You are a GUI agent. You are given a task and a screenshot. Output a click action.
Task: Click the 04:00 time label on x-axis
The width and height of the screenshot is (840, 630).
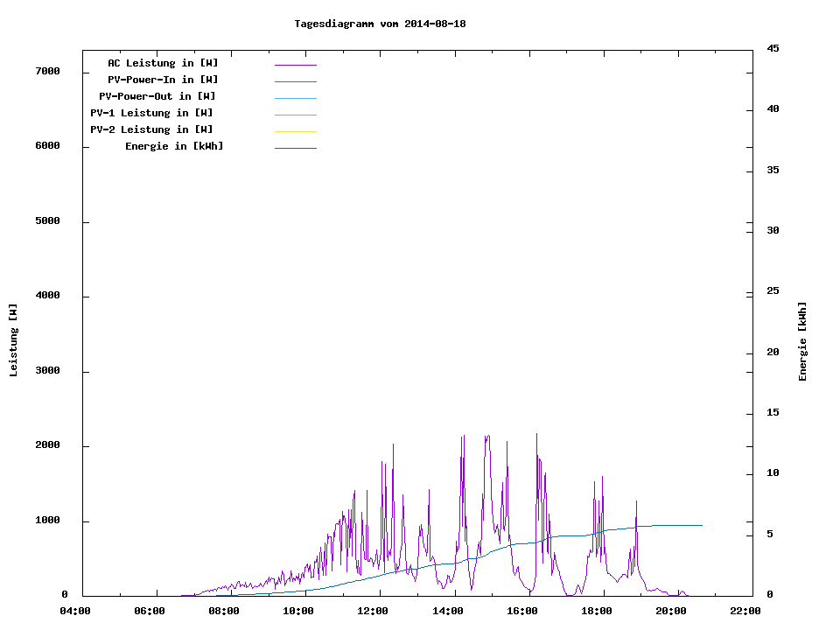(x=75, y=611)
